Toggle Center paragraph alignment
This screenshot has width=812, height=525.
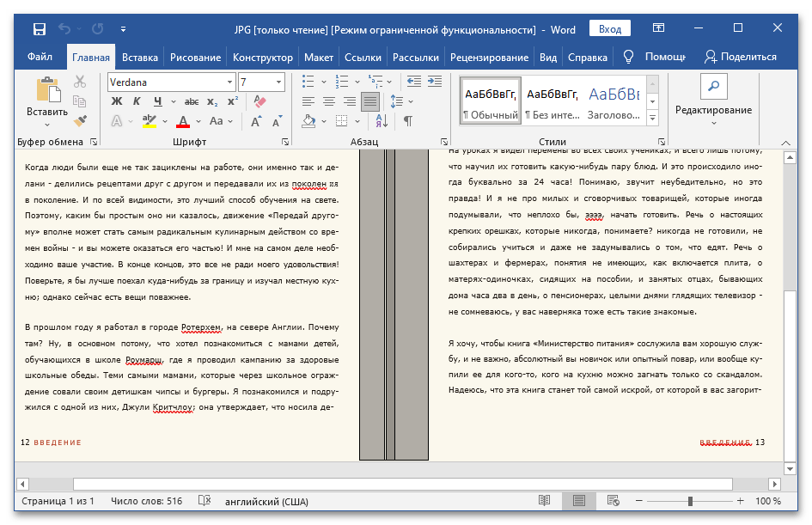329,101
